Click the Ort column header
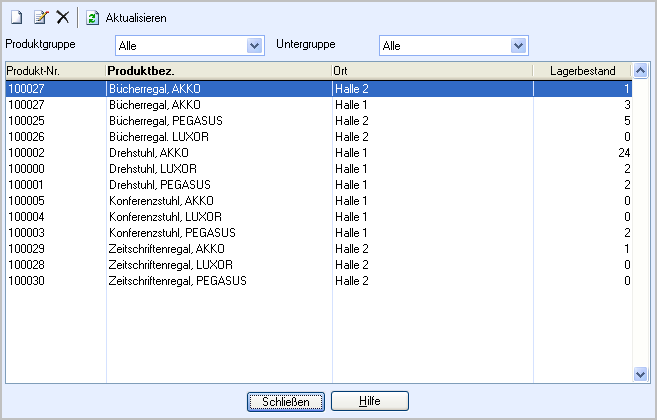The image size is (657, 420). coord(432,71)
